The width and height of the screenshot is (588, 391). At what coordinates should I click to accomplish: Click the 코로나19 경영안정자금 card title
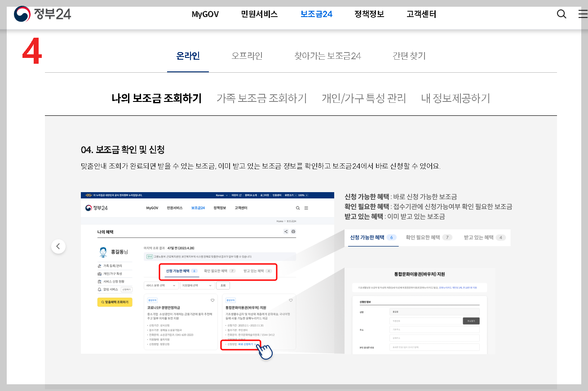pyautogui.click(x=164, y=308)
